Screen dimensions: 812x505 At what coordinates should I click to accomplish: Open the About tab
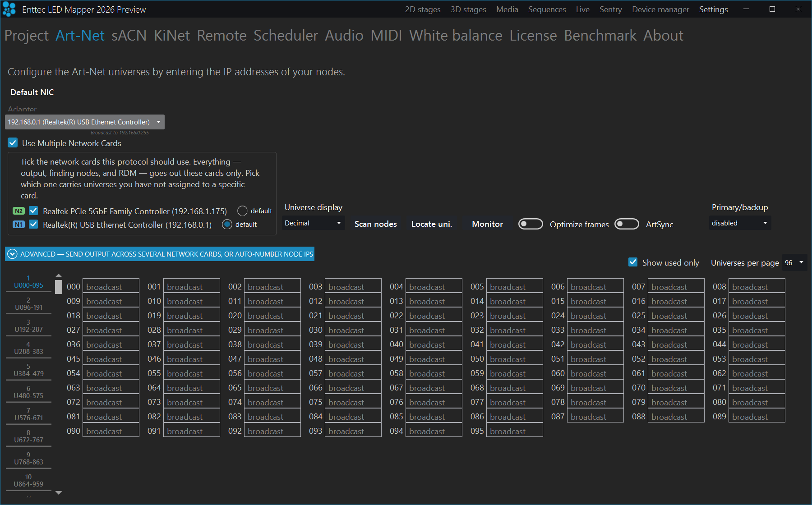[x=663, y=36]
